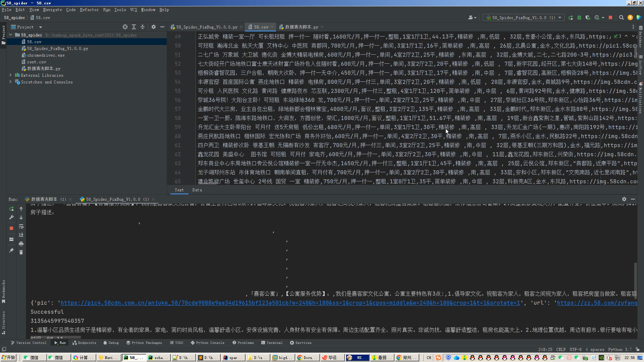Open the run configuration dropdown
Viewport: 644px width, 362px height.
coord(524,18)
